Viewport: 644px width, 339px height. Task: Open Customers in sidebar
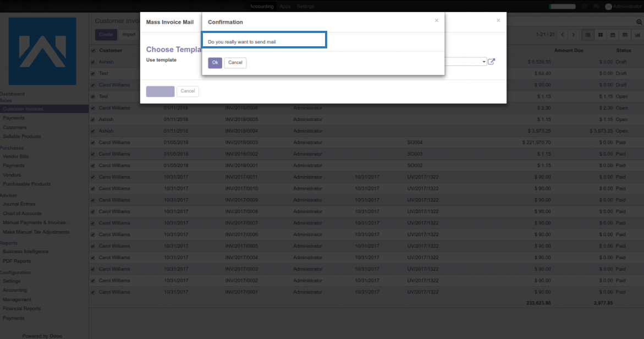[15, 127]
